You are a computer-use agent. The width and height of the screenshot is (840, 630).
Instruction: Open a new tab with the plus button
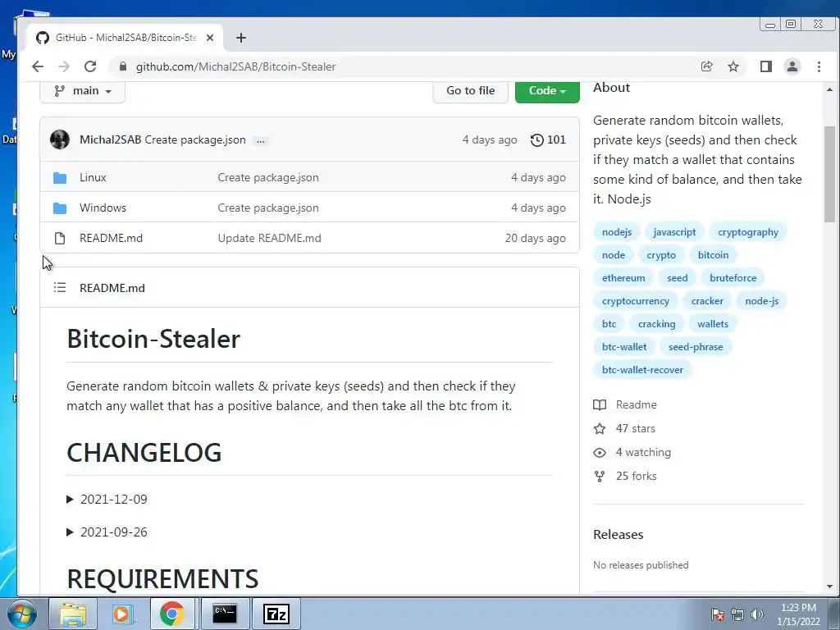tap(241, 38)
